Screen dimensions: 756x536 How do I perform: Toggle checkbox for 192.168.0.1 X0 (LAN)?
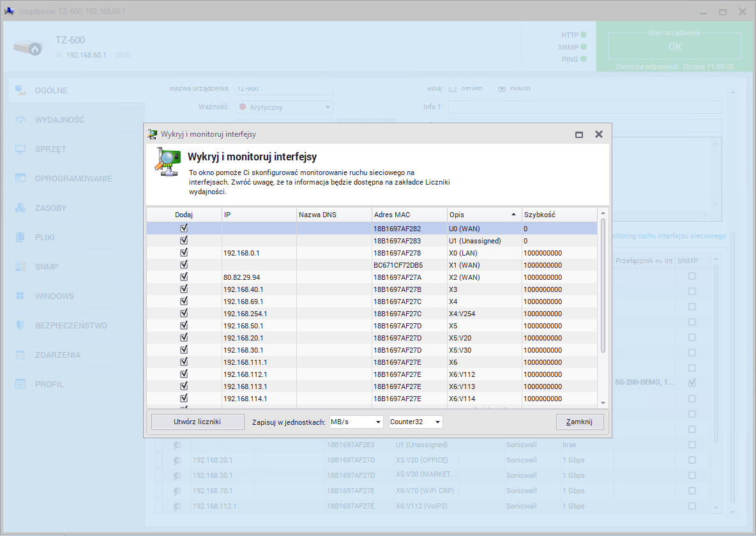click(x=184, y=252)
